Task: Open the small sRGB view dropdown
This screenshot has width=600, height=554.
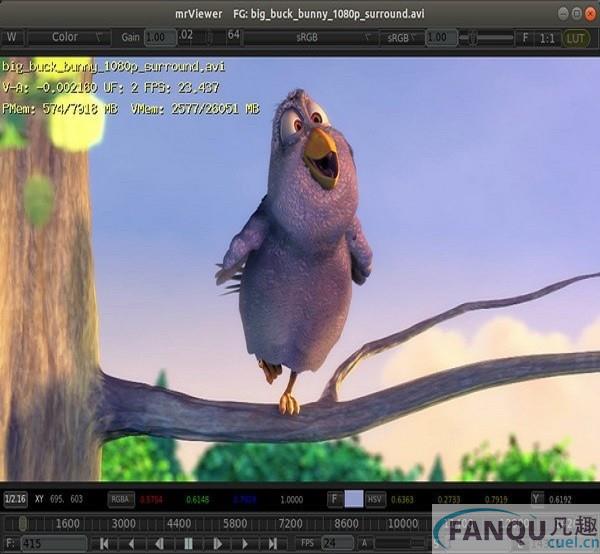Action: click(401, 38)
